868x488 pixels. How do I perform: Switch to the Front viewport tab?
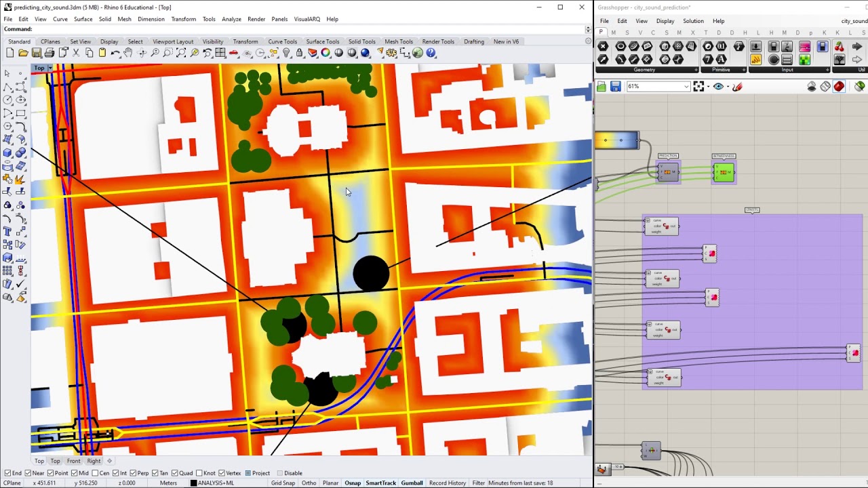click(x=73, y=461)
